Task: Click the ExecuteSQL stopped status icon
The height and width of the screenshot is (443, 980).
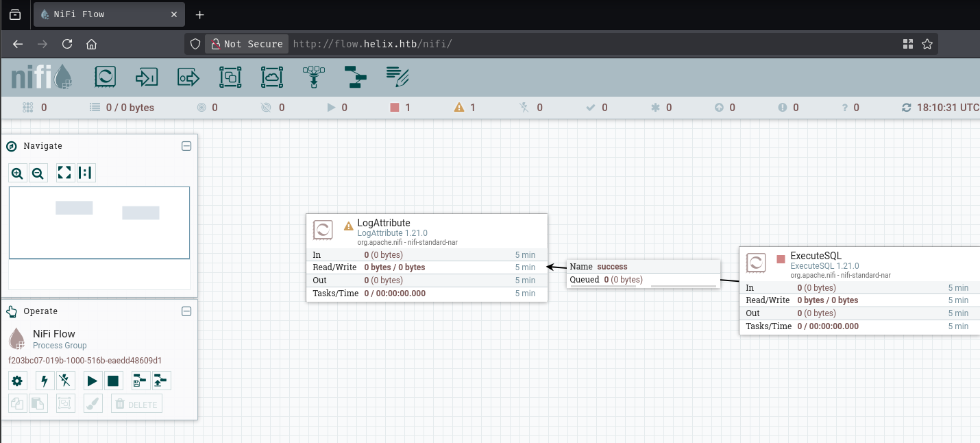Action: point(781,259)
